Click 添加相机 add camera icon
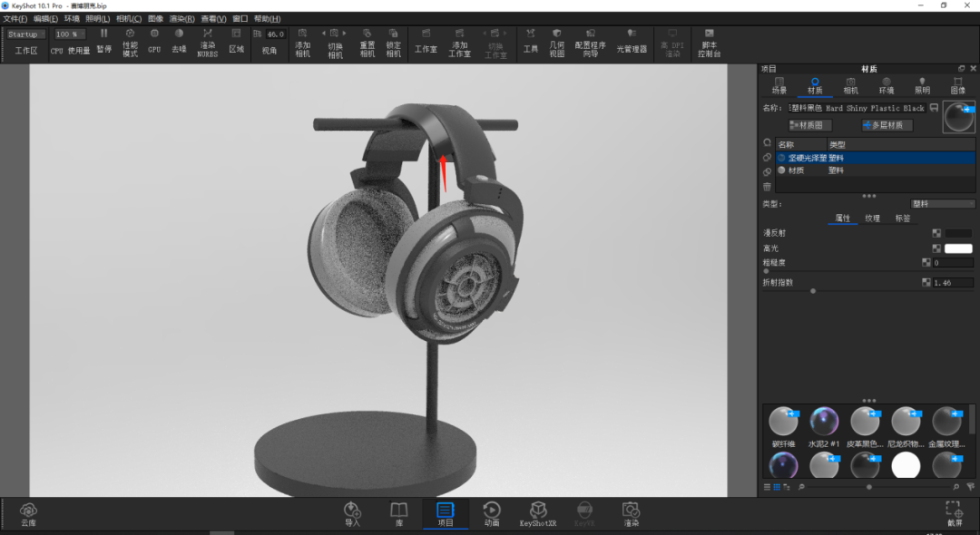Screen dimensions: 980x535 click(x=302, y=43)
